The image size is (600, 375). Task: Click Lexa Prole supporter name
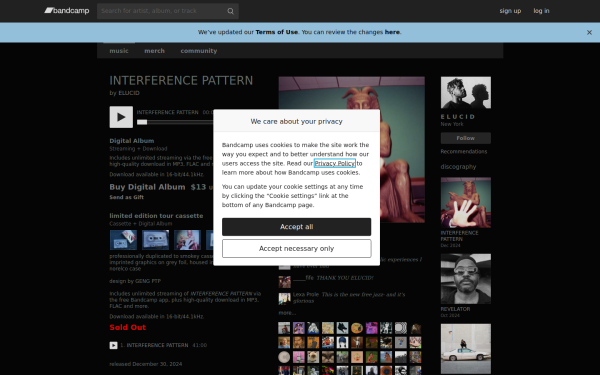tap(306, 295)
